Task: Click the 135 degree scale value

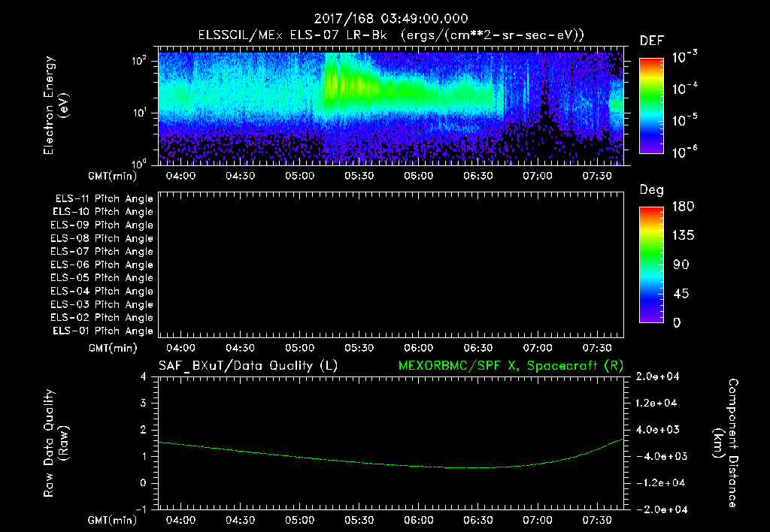Action: click(683, 236)
